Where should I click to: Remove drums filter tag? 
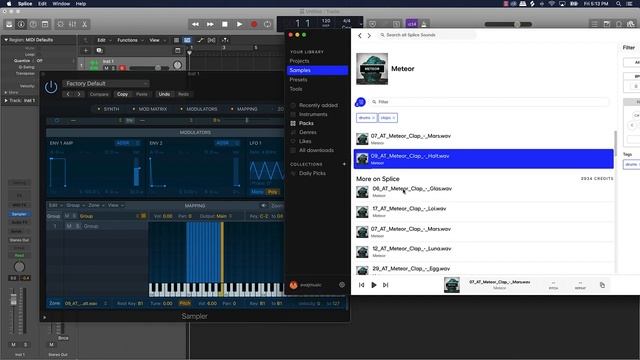click(373, 118)
